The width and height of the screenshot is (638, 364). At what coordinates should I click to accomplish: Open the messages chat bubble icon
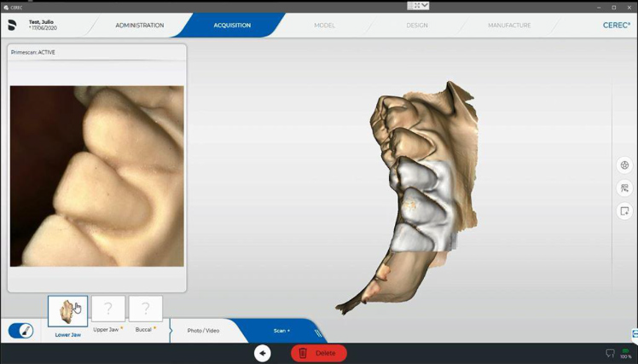pos(610,353)
